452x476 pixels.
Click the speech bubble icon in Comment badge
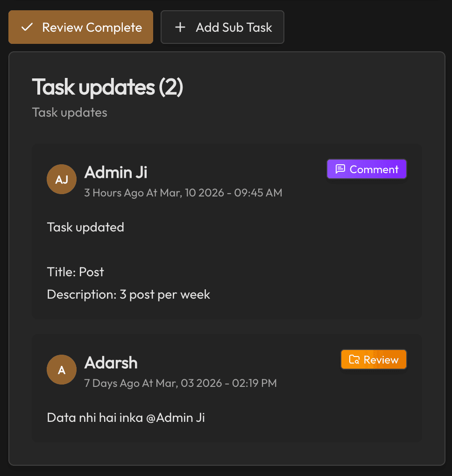click(340, 169)
